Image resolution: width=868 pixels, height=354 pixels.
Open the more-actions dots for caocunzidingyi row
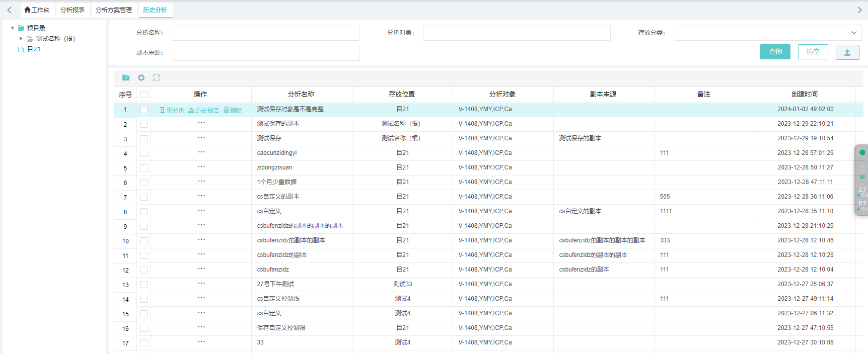pos(201,152)
